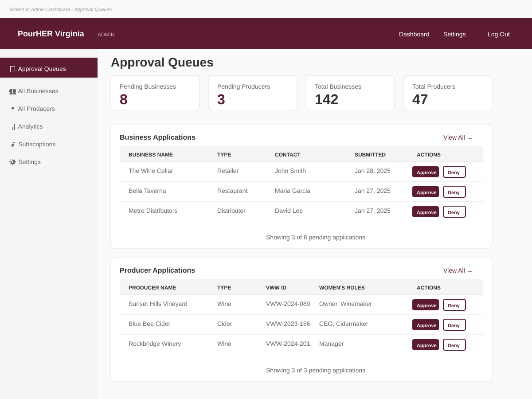Approve Metro Distributors application
Image resolution: width=532 pixels, height=399 pixels.
tap(426, 212)
